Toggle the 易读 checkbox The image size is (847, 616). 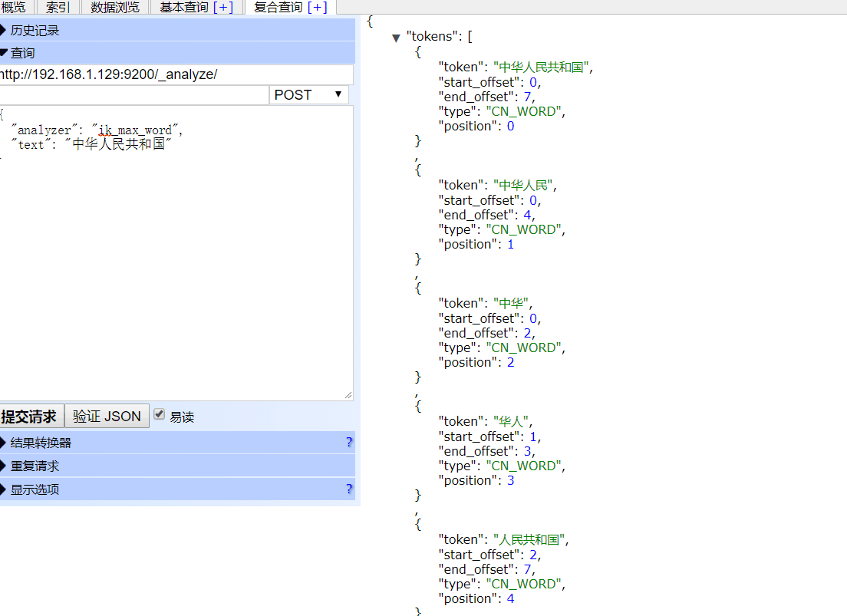click(160, 414)
